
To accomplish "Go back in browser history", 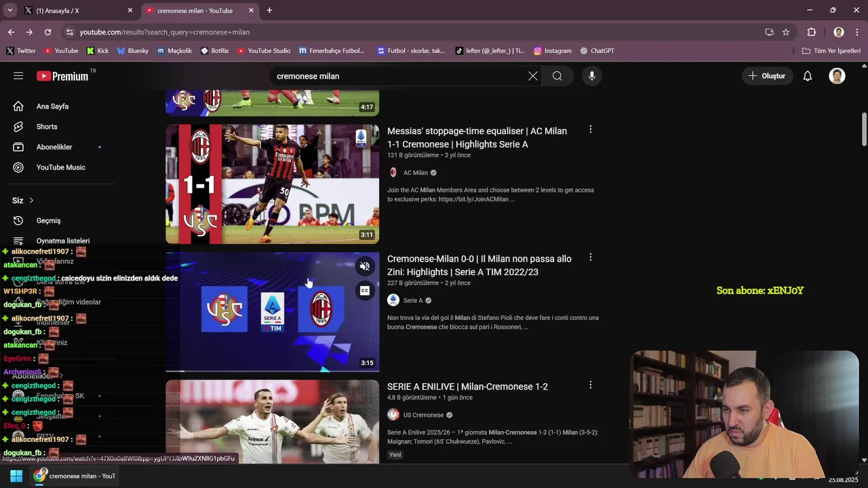I will [11, 32].
